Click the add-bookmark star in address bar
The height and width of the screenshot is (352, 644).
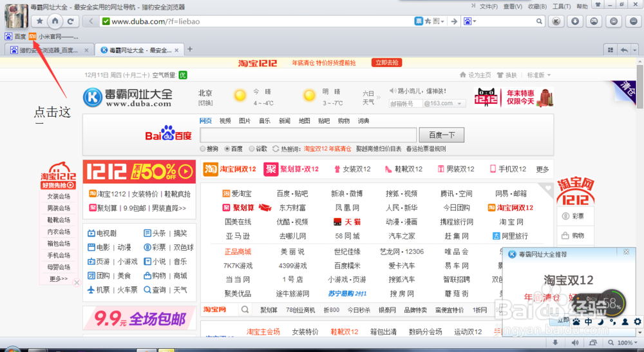point(428,21)
